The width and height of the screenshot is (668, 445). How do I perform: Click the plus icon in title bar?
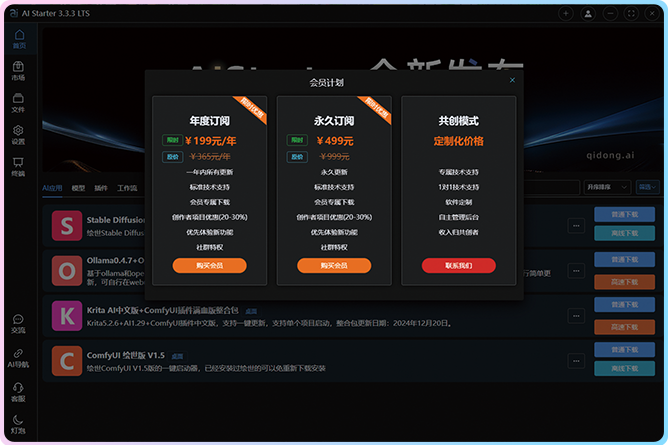[x=566, y=14]
